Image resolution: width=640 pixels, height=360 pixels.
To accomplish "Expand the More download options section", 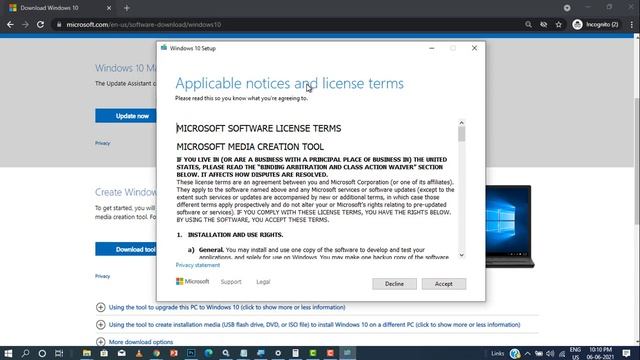I will 141,342.
